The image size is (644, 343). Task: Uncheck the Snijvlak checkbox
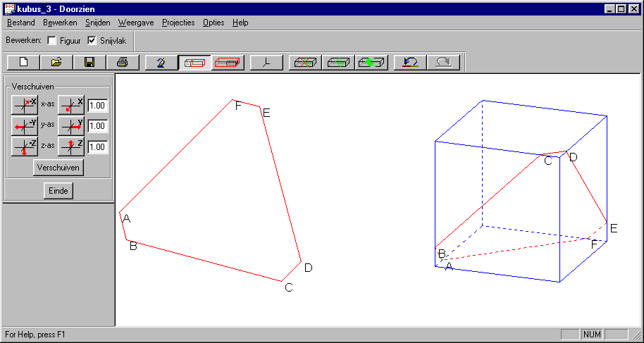[92, 41]
